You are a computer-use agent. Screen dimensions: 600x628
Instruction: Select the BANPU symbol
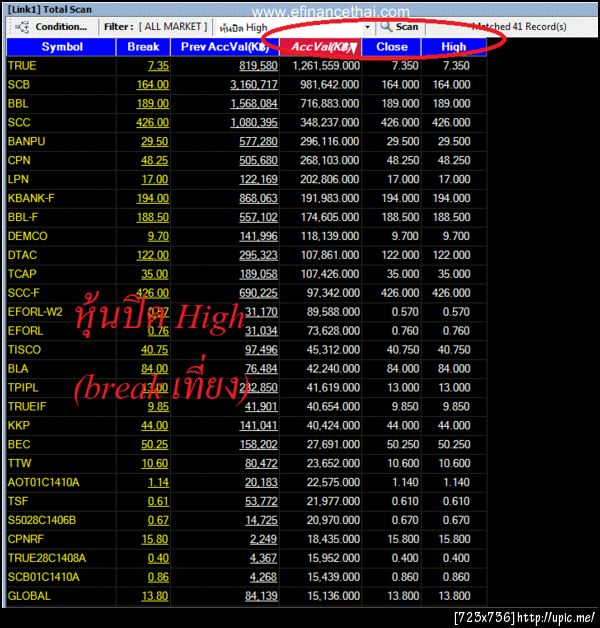click(x=26, y=141)
